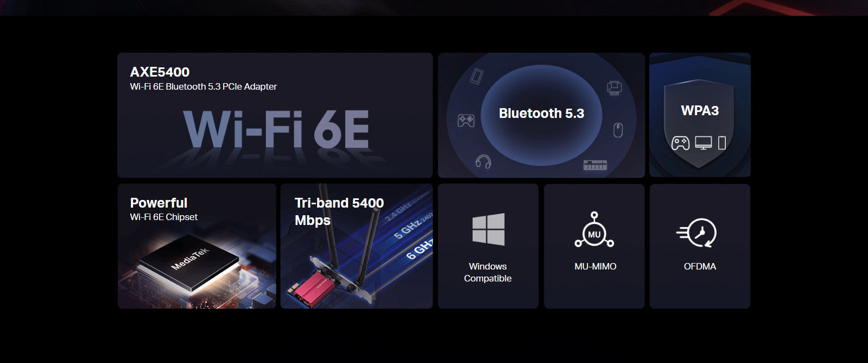
Task: Click the game controller icon on WPA3 shield
Action: click(680, 143)
